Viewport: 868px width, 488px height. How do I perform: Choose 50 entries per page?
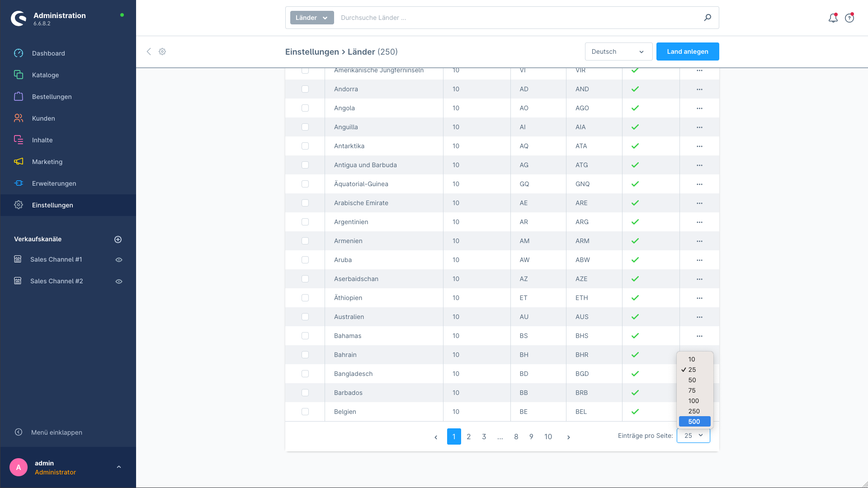(695, 380)
